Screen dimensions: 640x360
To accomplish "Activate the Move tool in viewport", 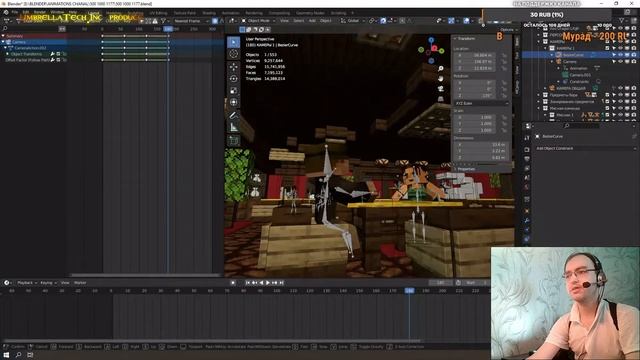I will coord(233,67).
